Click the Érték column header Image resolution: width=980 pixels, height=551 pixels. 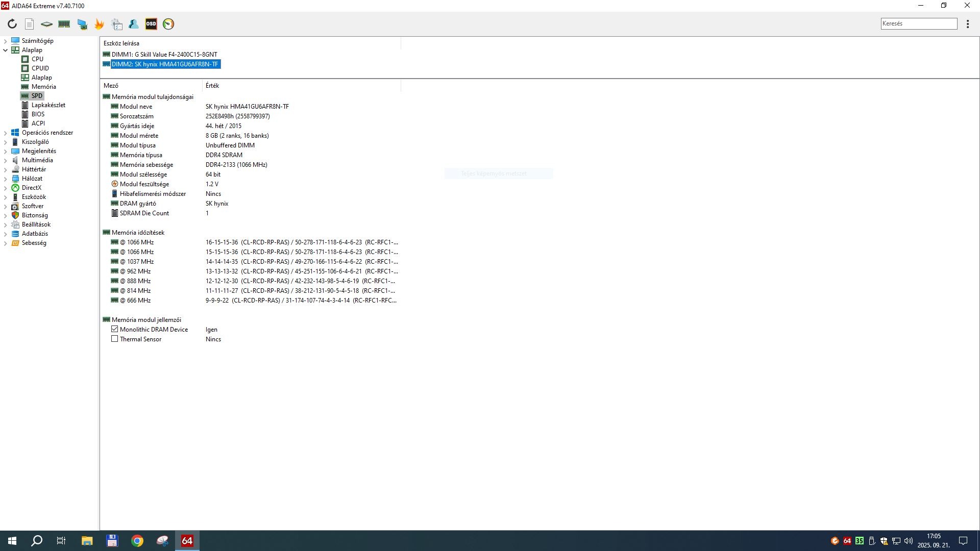[212, 86]
